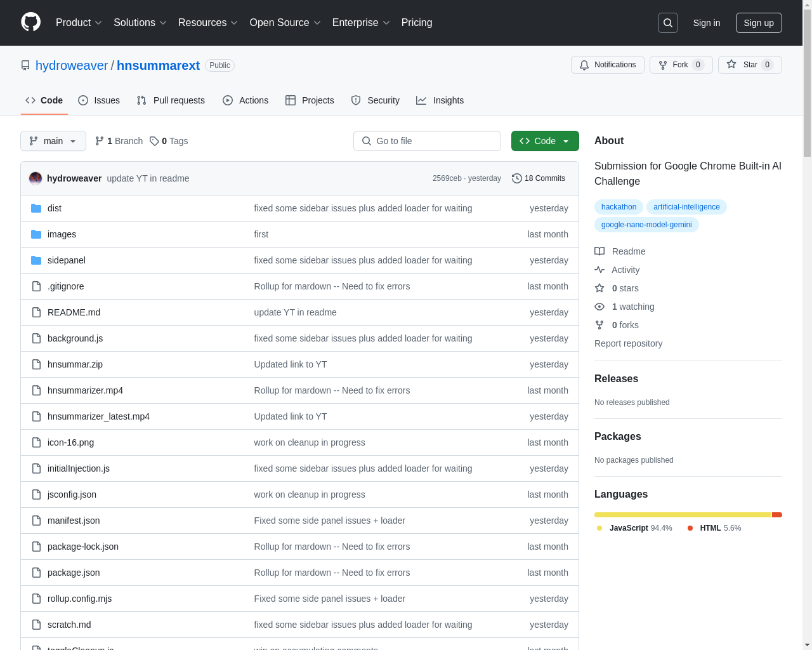Click the Fork button

681,65
